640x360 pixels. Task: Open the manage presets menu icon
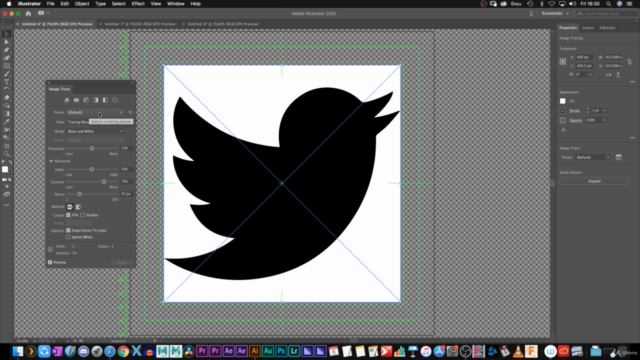[130, 112]
